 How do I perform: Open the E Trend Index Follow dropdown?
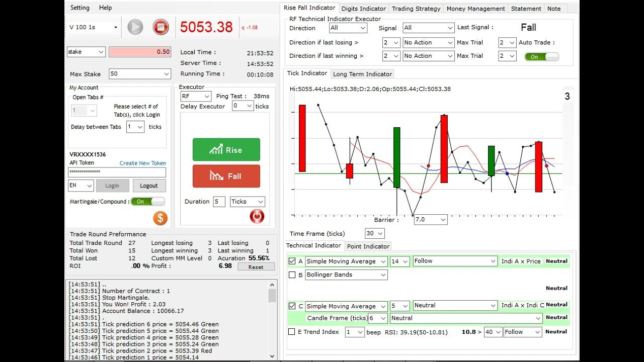(x=523, y=332)
